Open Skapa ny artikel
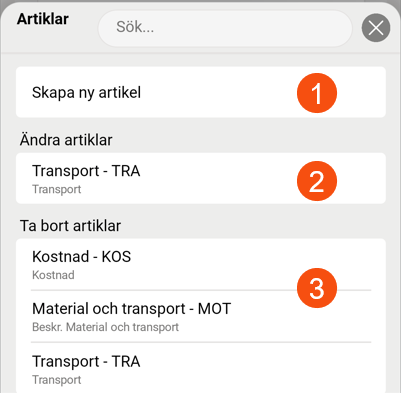401x393 pixels. click(201, 92)
